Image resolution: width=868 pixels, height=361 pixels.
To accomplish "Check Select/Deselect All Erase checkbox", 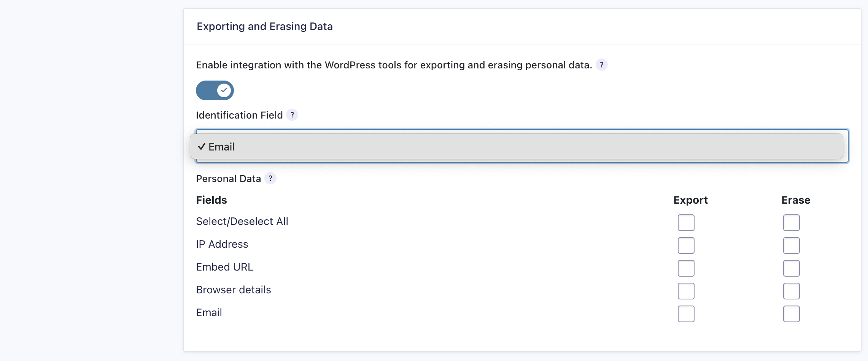I will (791, 223).
